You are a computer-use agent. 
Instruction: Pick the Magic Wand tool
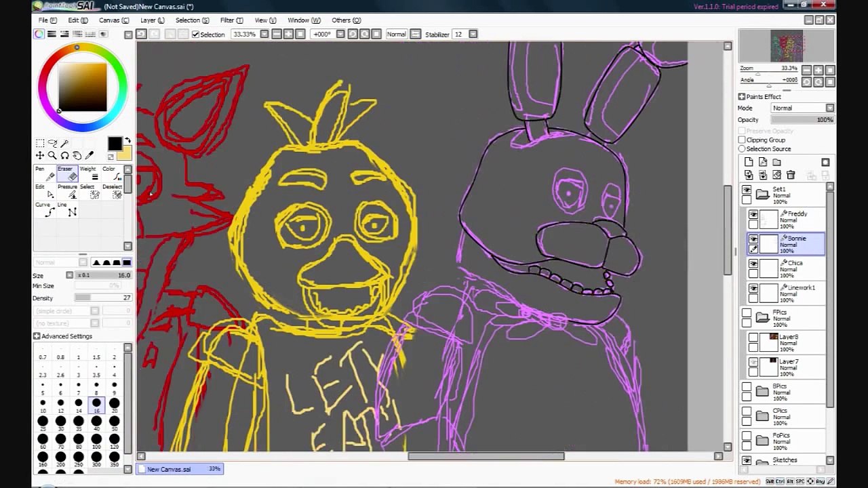(64, 143)
